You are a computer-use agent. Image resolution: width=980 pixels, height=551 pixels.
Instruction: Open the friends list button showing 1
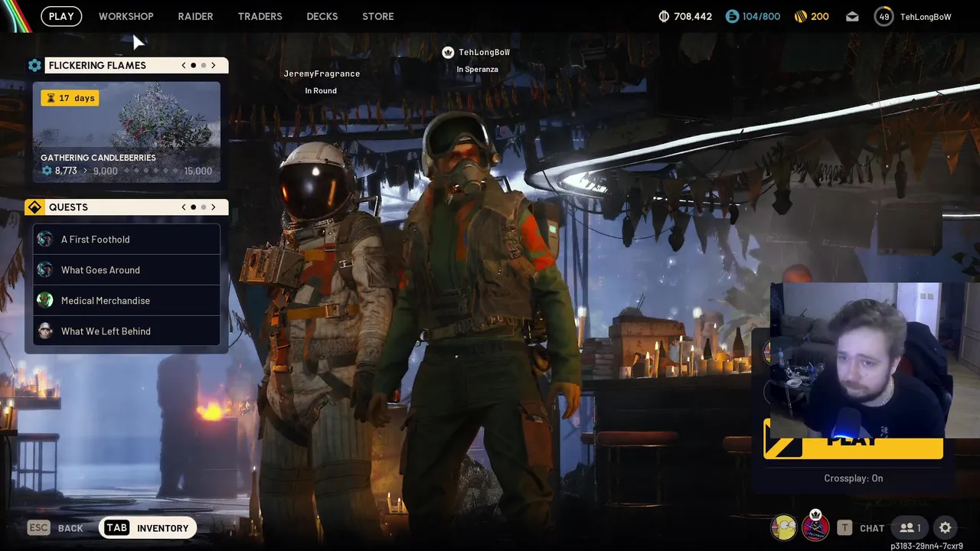pyautogui.click(x=910, y=528)
